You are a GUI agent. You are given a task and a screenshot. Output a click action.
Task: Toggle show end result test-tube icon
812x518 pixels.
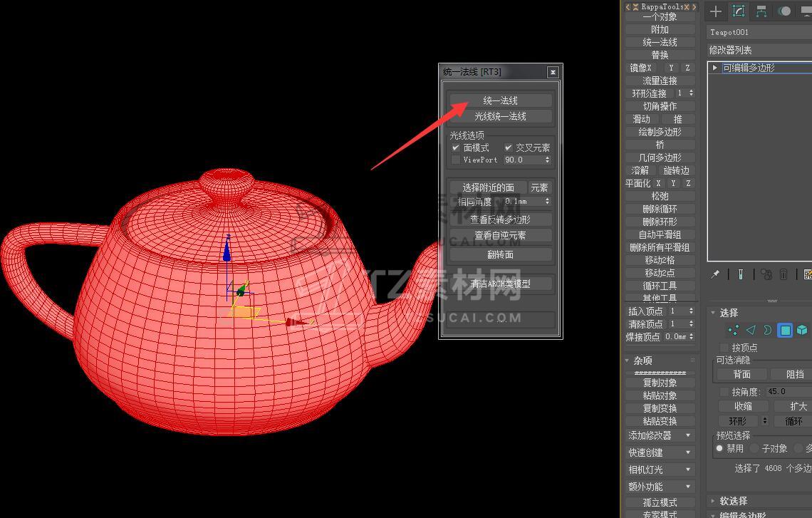coord(741,274)
